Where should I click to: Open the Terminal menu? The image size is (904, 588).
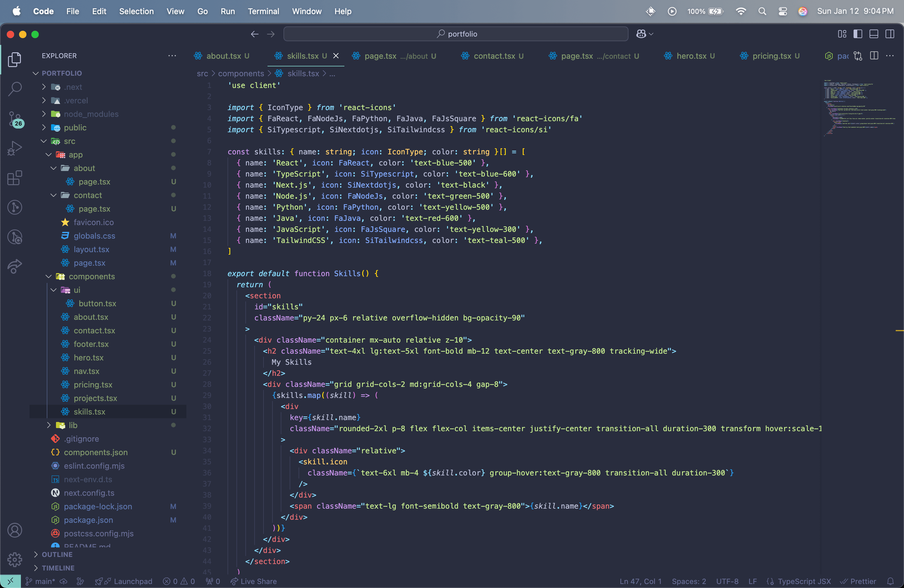263,11
